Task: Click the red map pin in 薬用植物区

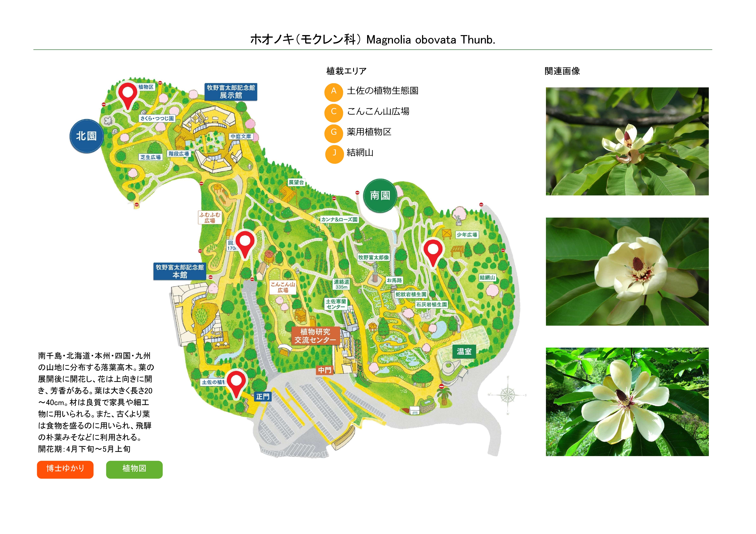Action: click(128, 96)
